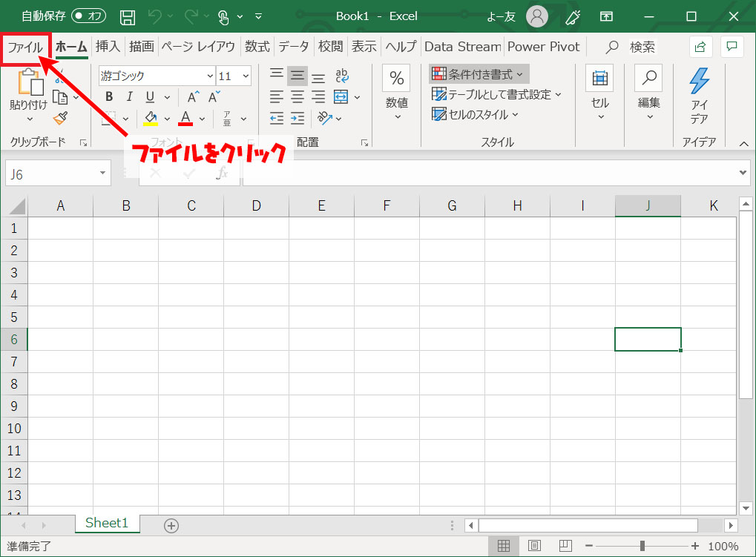Toggle the AutoSave switch
The image size is (756, 557).
pyautogui.click(x=89, y=16)
